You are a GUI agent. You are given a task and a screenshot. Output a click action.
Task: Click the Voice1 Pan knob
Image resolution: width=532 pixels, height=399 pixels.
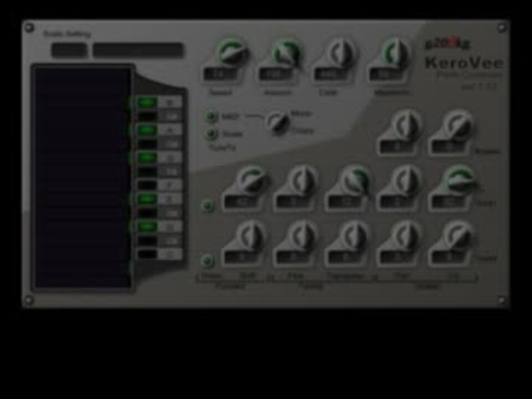406,181
